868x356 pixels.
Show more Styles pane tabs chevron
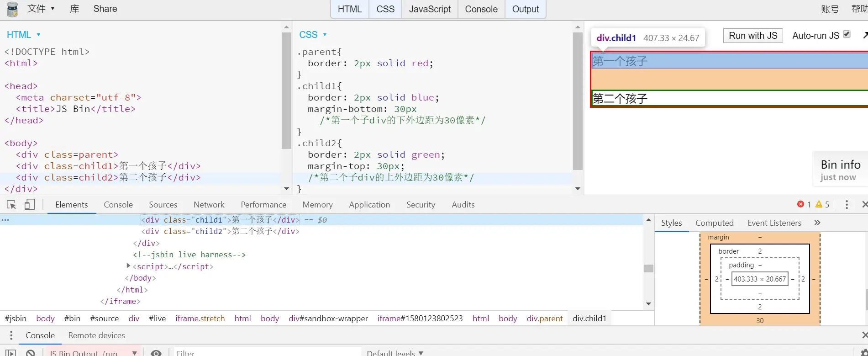click(x=817, y=223)
